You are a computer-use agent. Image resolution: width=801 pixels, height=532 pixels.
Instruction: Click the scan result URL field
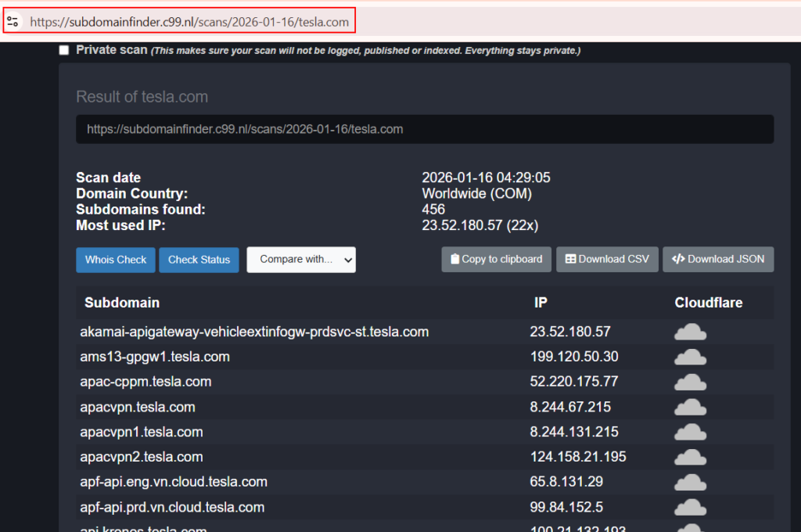[424, 129]
